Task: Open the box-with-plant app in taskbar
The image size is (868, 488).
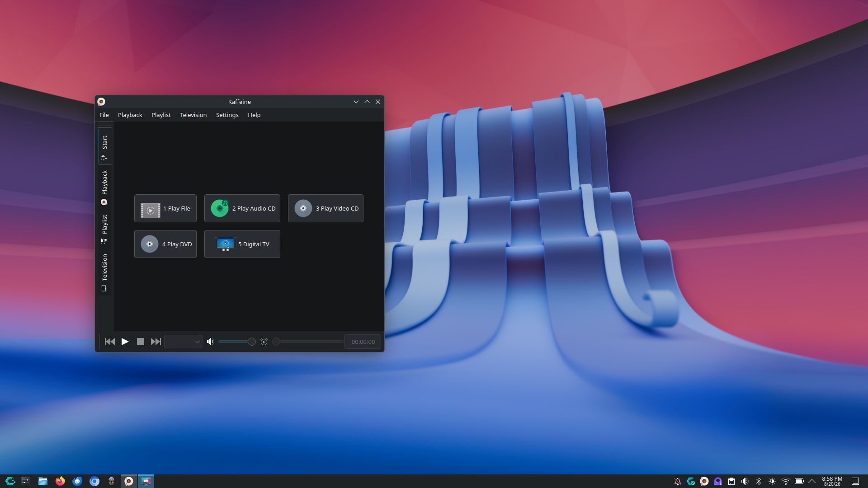Action: [x=112, y=481]
